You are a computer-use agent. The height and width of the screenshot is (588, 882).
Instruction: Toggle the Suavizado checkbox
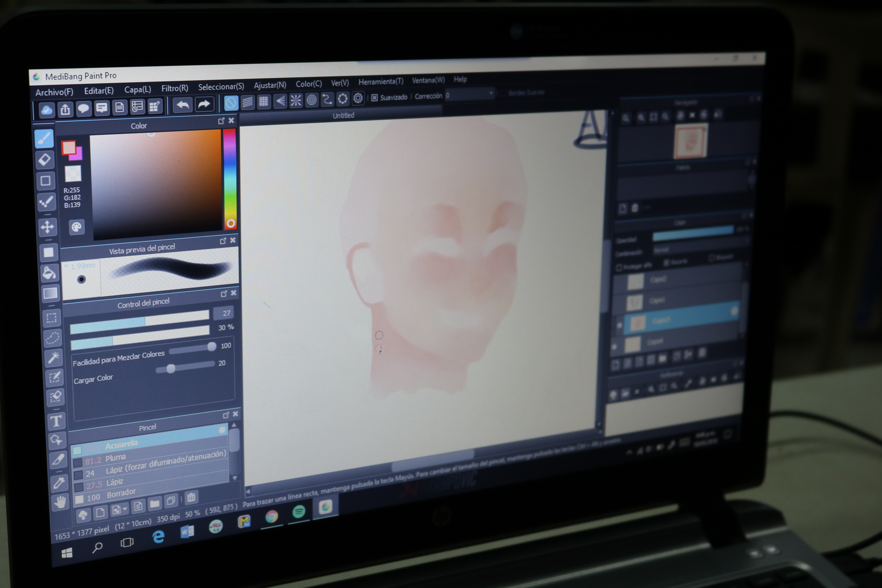pos(374,98)
